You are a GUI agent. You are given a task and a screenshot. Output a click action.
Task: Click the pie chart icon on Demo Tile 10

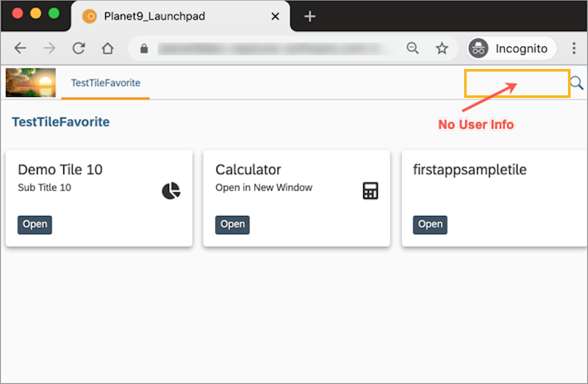pos(171,191)
